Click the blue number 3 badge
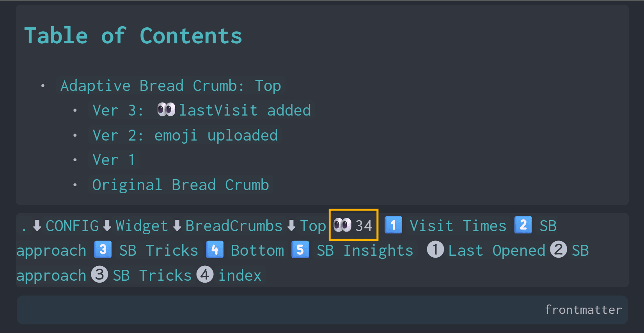The width and height of the screenshot is (644, 333). coord(103,250)
